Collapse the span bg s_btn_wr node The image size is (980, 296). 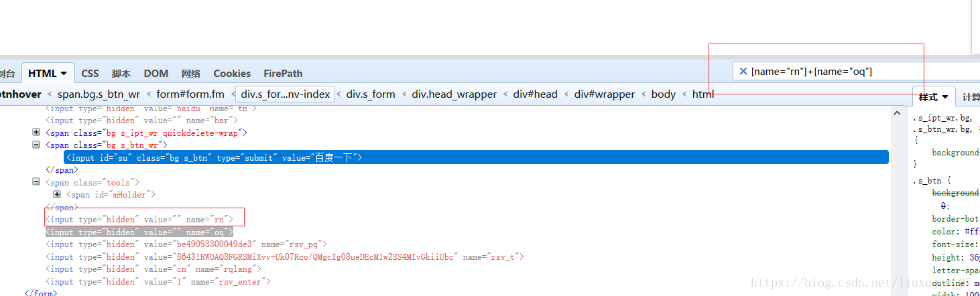pos(36,145)
